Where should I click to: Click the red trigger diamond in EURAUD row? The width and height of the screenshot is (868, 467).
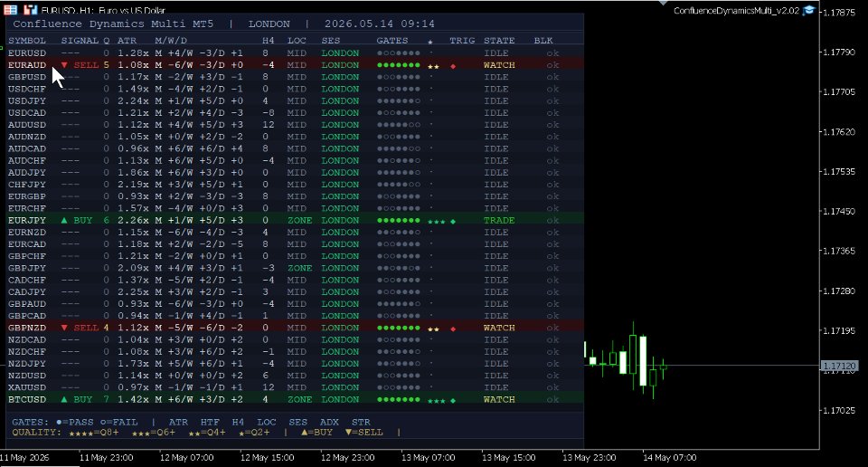coord(453,66)
